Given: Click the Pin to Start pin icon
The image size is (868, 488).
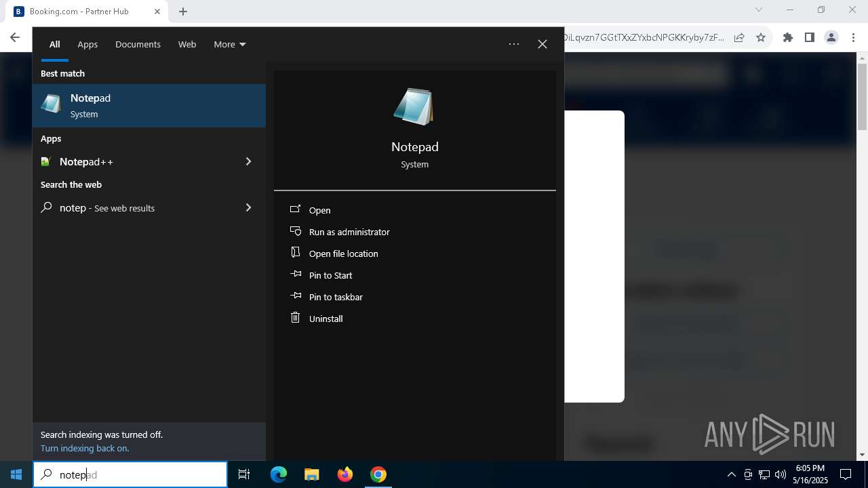Looking at the screenshot, I should (295, 274).
